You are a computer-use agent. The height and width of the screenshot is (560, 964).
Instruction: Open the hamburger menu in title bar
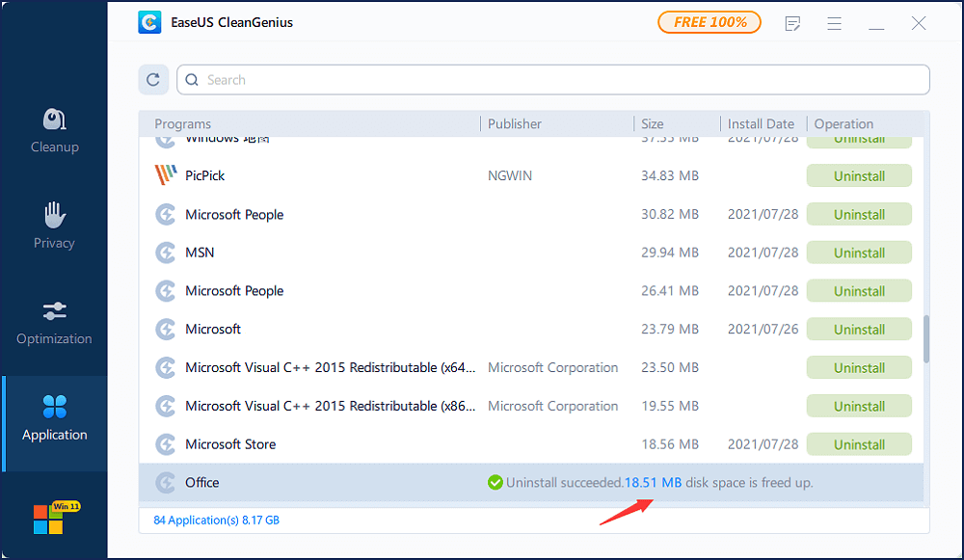click(x=835, y=23)
